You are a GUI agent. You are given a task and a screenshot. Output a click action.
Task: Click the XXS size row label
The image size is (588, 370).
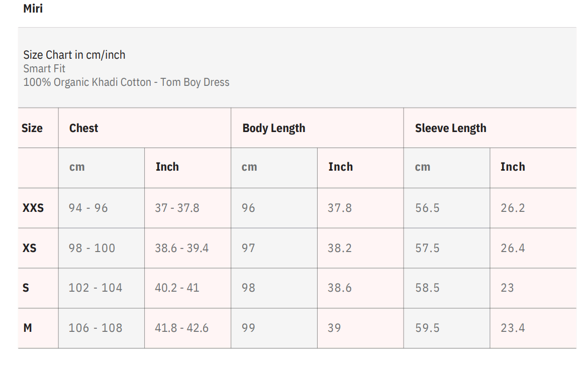[x=33, y=208]
